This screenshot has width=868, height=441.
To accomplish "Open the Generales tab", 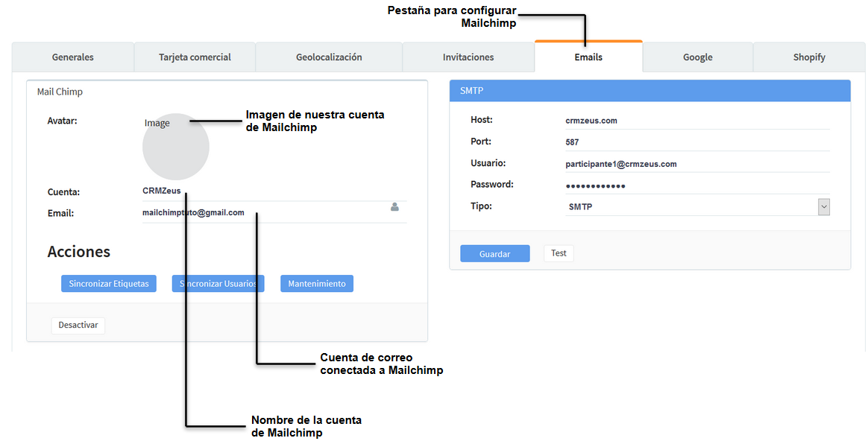I will tap(73, 57).
